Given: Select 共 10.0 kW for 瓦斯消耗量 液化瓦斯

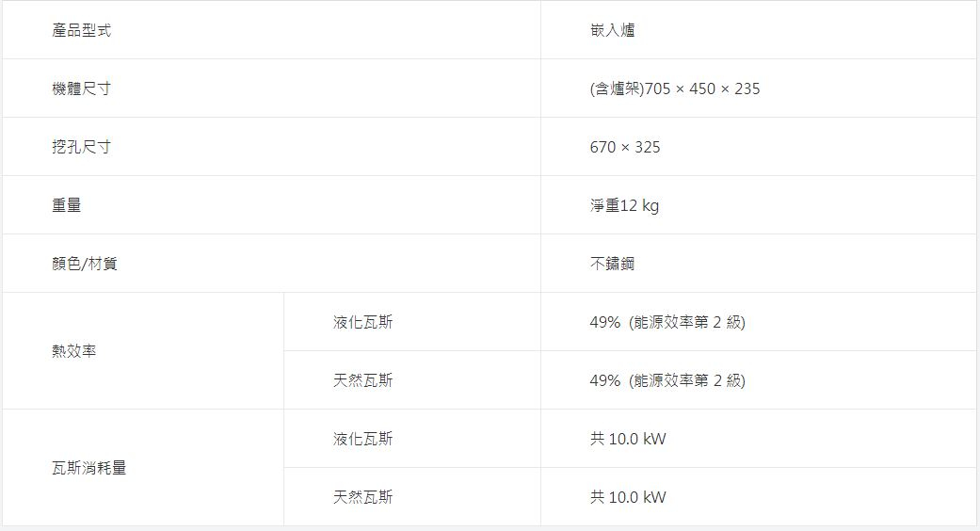Looking at the screenshot, I should point(628,439).
